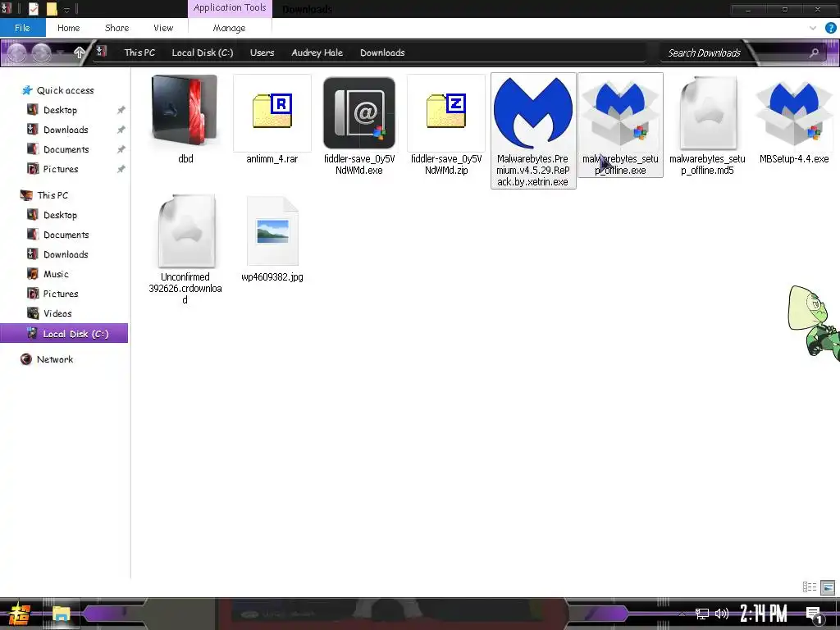Switch to details view button
Viewport: 840px width, 630px height.
(x=810, y=587)
